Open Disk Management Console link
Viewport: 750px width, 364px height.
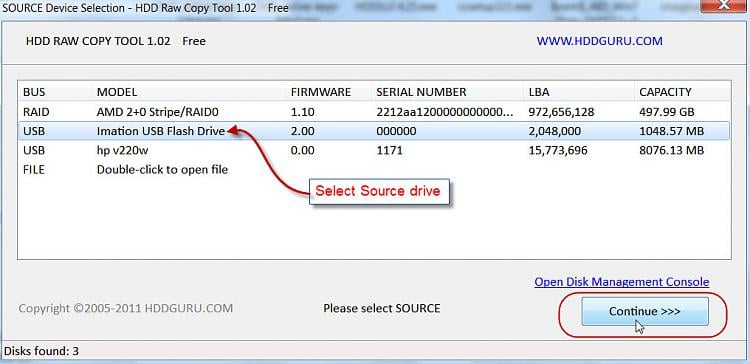pyautogui.click(x=622, y=282)
